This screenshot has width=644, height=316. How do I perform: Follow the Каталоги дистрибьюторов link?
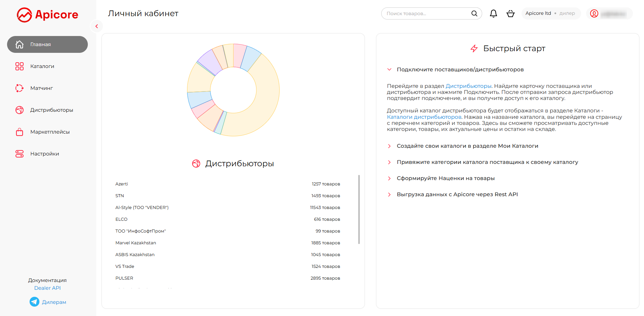(x=424, y=117)
